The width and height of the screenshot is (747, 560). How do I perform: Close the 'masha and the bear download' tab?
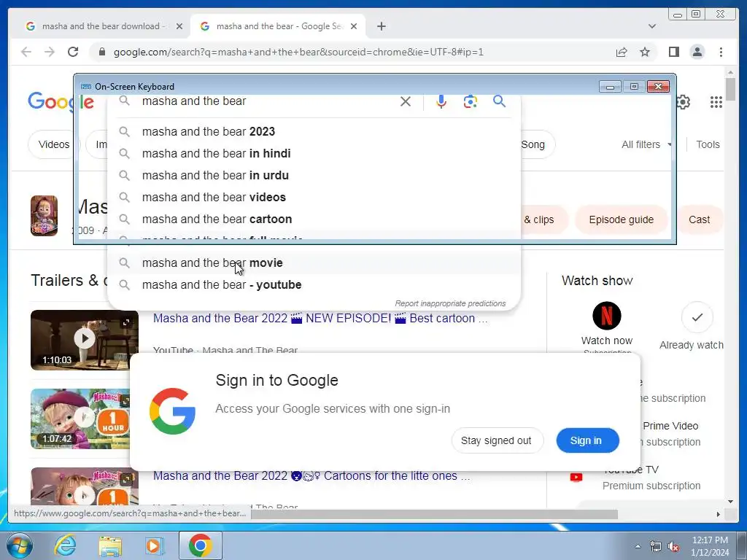click(x=179, y=26)
